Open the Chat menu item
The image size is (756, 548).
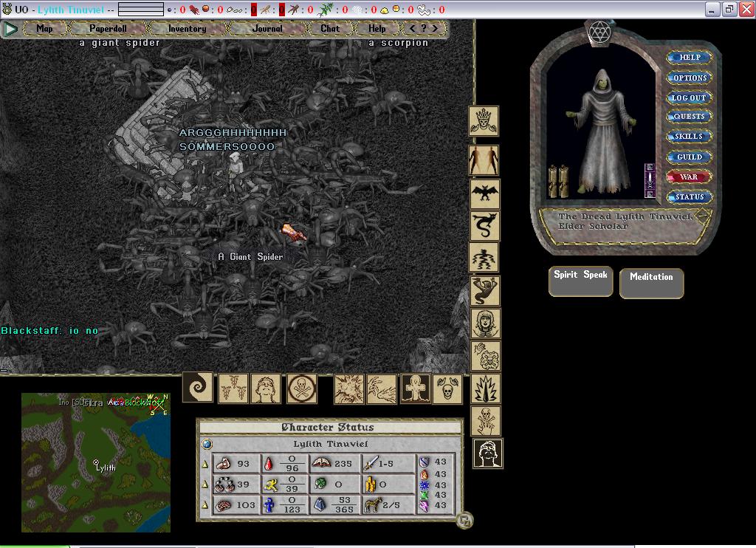point(330,29)
